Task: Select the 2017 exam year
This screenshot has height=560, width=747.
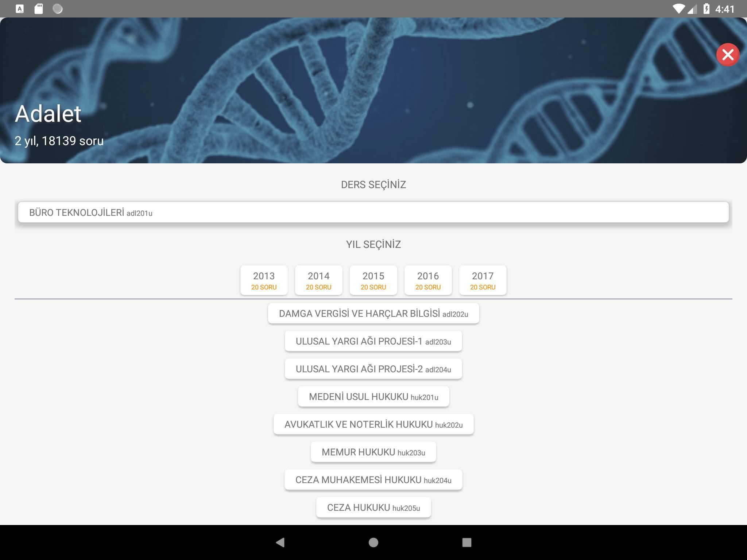Action: (483, 280)
